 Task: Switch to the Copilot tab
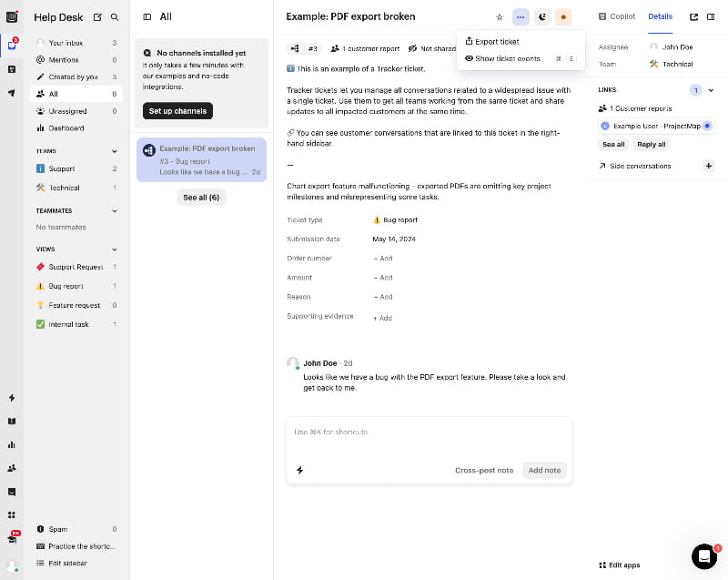[617, 16]
